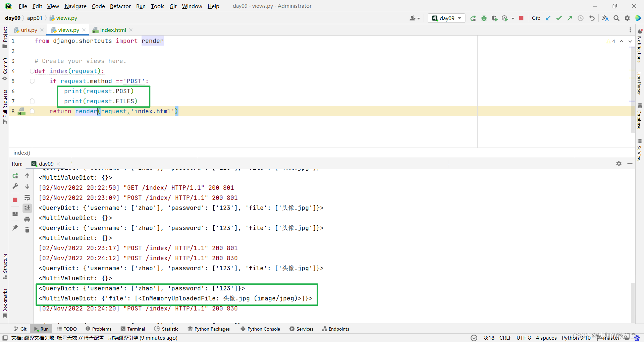Image resolution: width=644 pixels, height=342 pixels.
Task: Collapse the if block fold marker
Action: (x=32, y=81)
